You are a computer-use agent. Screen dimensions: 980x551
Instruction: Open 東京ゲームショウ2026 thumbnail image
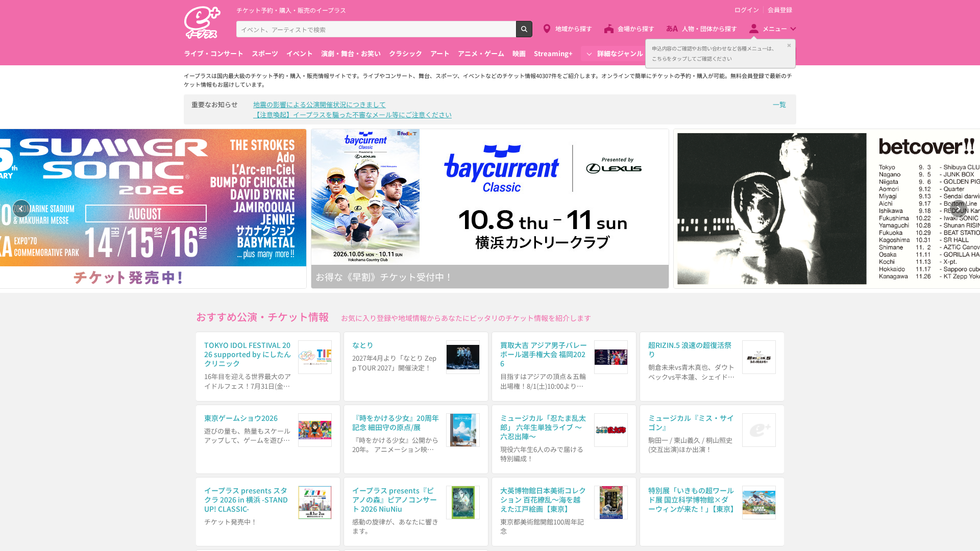[x=315, y=430]
